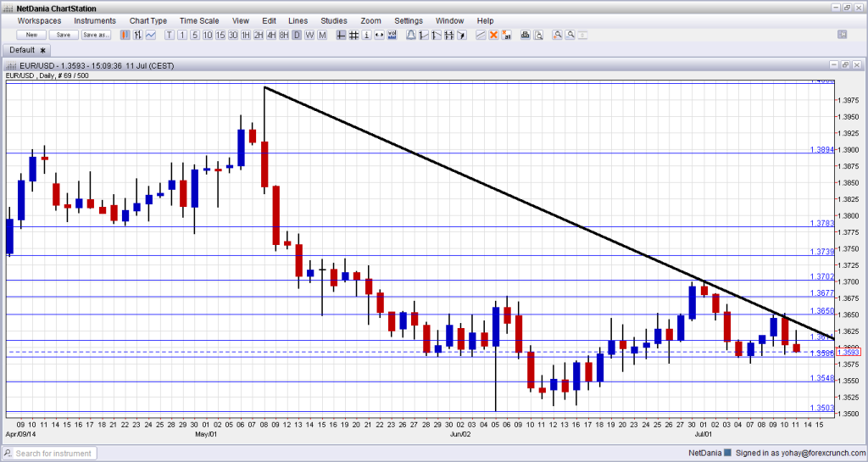The height and width of the screenshot is (462, 868).
Task: Click the orange X delete icon
Action: pos(493,35)
